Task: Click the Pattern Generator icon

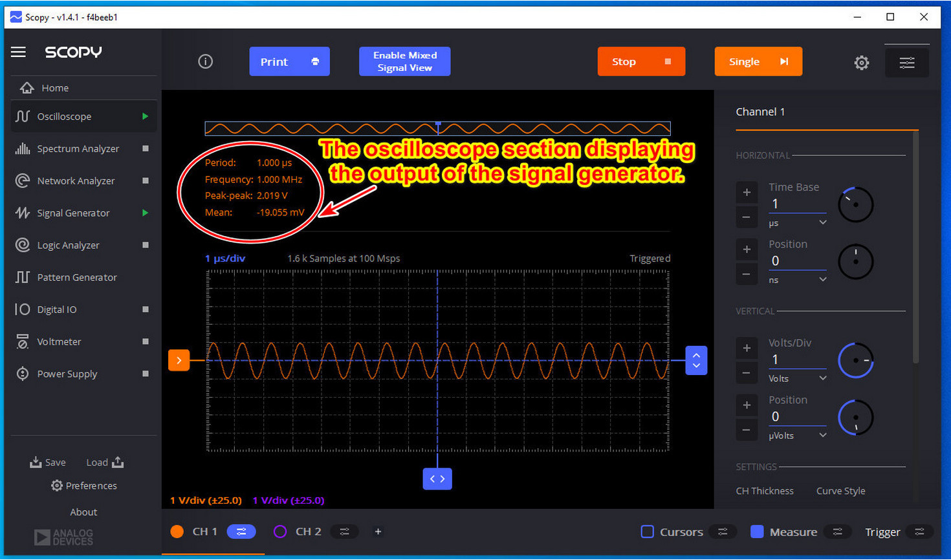Action: click(23, 277)
